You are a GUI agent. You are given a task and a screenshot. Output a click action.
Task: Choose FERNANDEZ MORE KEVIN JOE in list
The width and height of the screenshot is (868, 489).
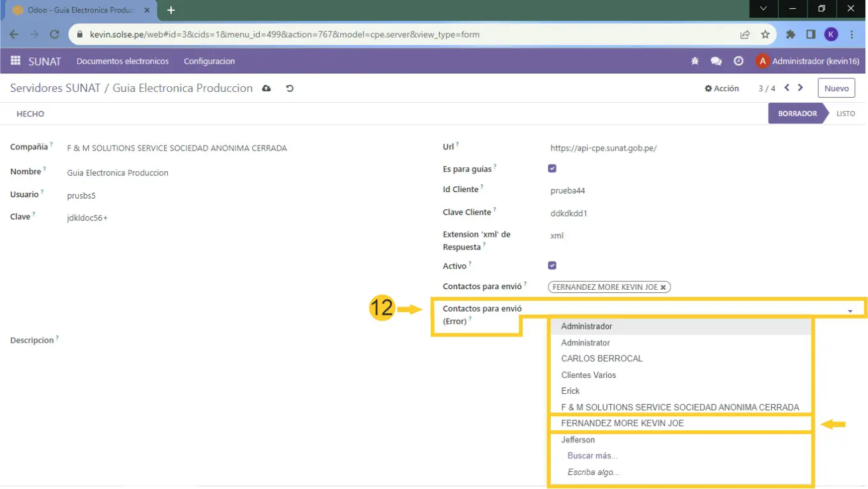pos(681,423)
